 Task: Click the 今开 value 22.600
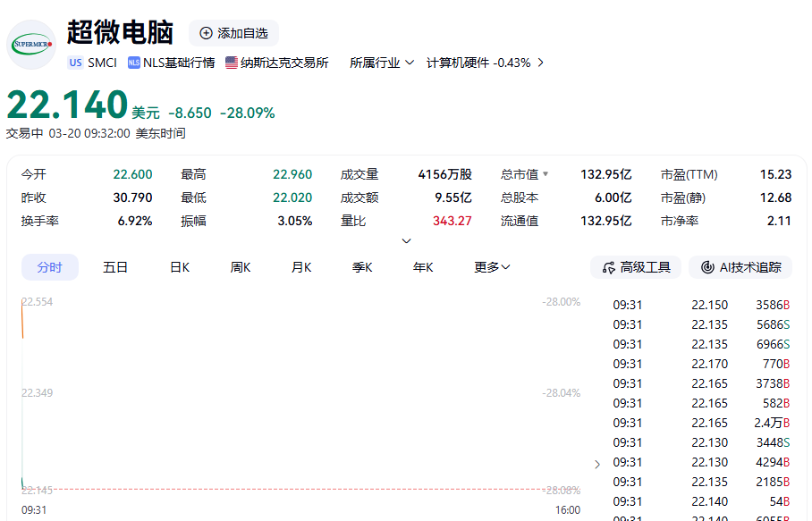pyautogui.click(x=132, y=174)
